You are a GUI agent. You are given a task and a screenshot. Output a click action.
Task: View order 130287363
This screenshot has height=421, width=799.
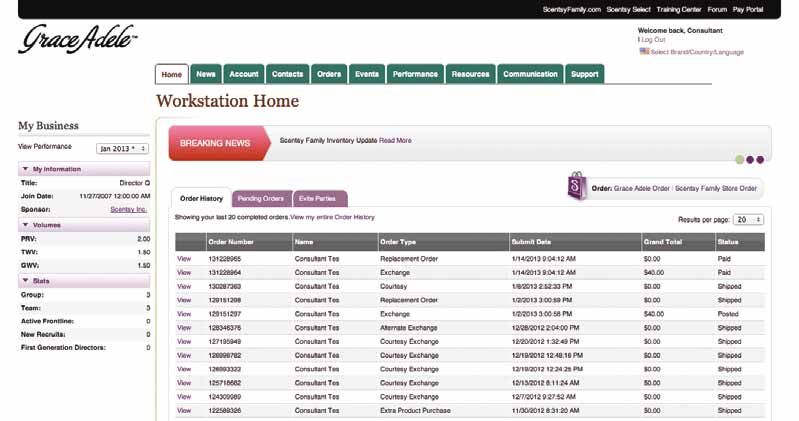184,286
